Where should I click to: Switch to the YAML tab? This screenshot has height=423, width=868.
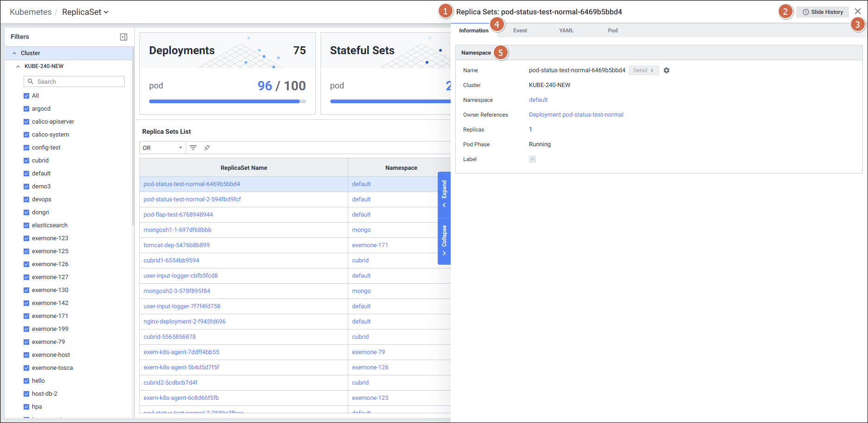(566, 31)
